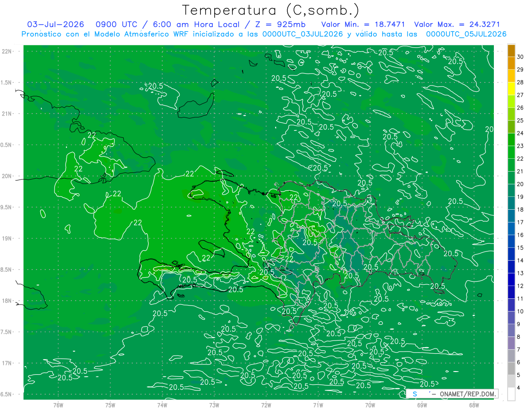
Task: Pick the dark blue swatch between 12 and 13
Action: click(512, 280)
